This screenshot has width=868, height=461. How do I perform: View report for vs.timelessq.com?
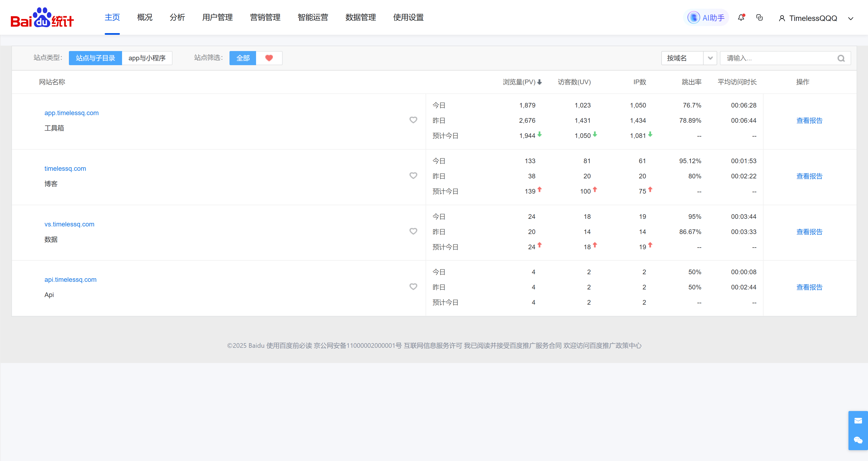(x=809, y=232)
